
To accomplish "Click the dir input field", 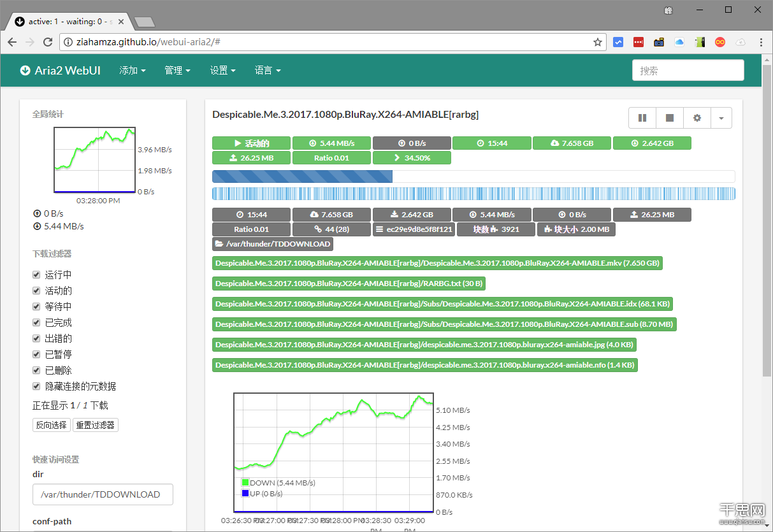I will click(103, 494).
